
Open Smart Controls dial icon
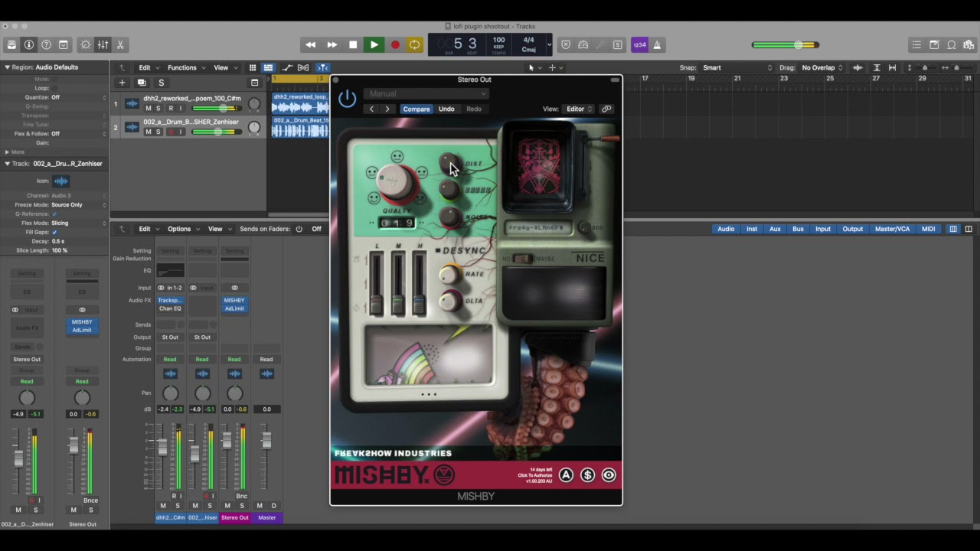(x=86, y=45)
